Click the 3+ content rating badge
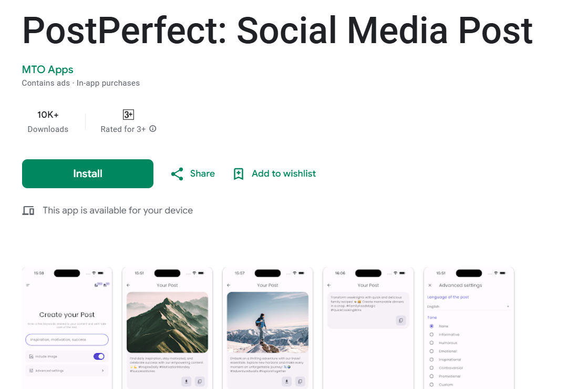The image size is (588, 389). pos(128,115)
